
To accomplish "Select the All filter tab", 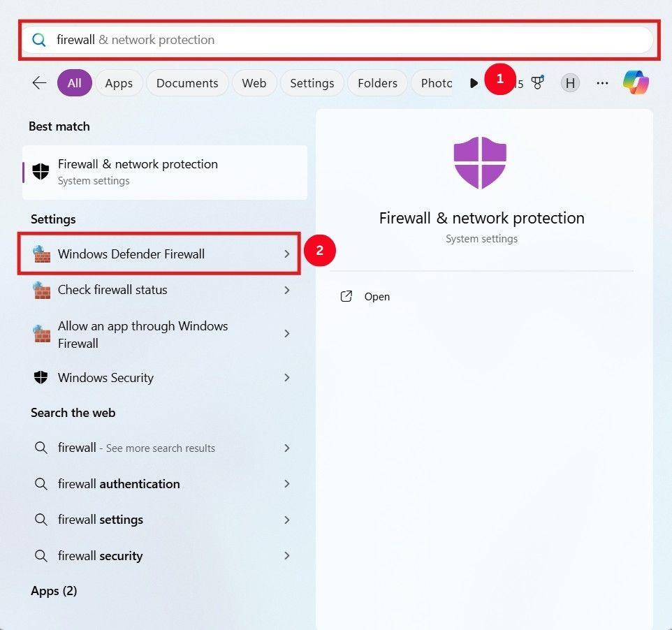I will click(75, 82).
